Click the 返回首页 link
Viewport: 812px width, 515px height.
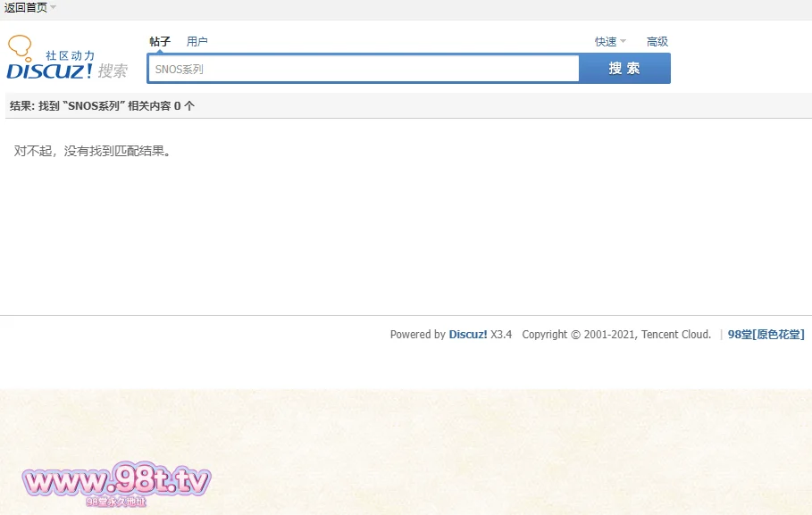(x=25, y=7)
